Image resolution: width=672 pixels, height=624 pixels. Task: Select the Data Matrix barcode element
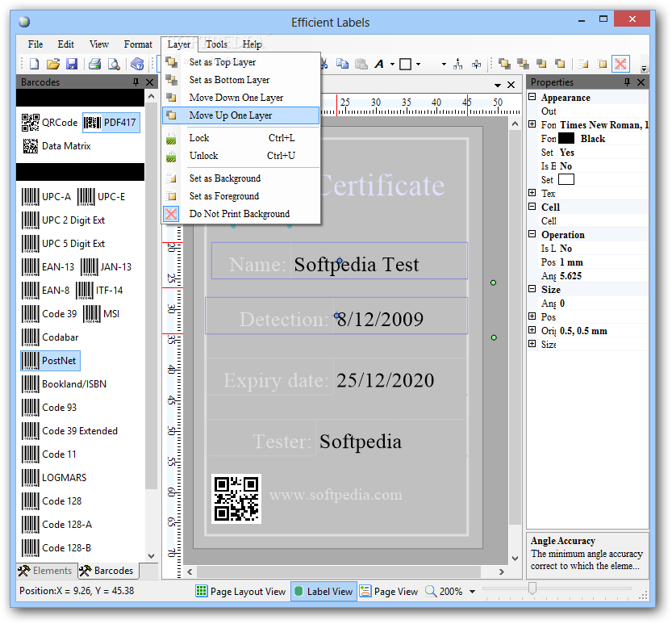point(56,146)
